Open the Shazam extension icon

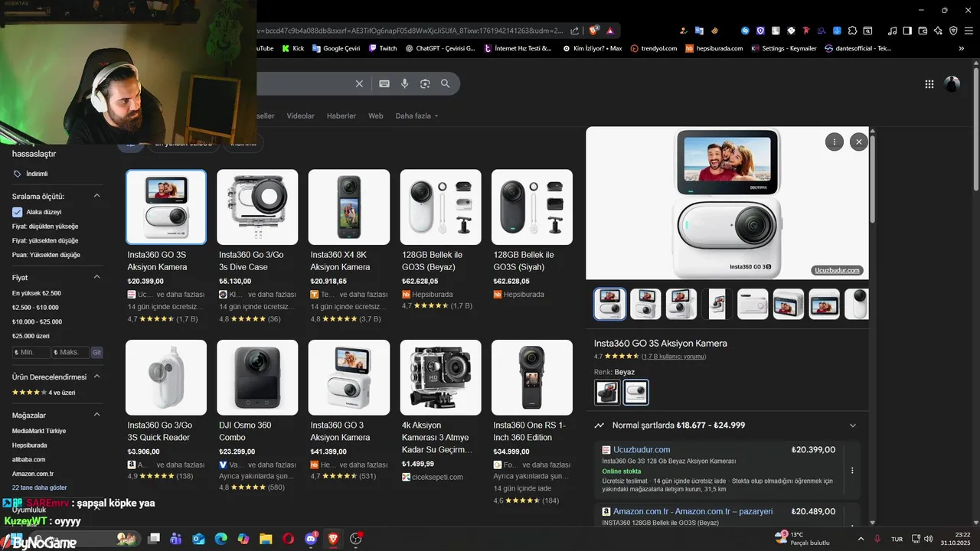pyautogui.click(x=745, y=31)
